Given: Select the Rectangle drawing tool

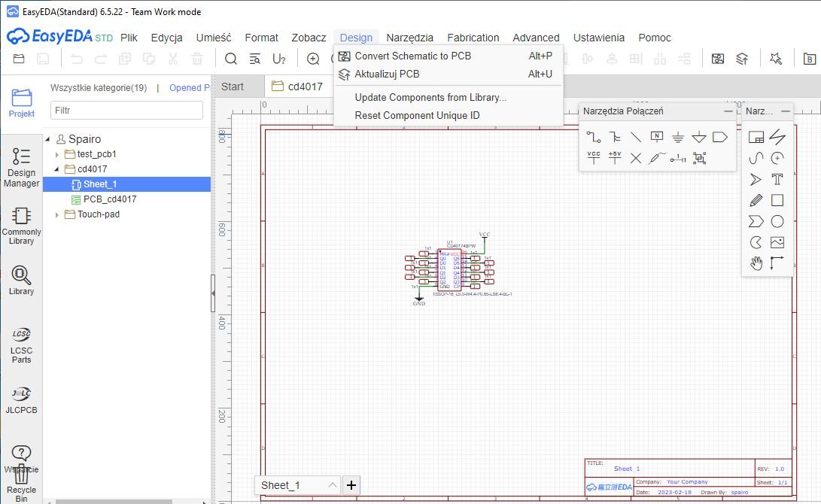Looking at the screenshot, I should [x=777, y=200].
